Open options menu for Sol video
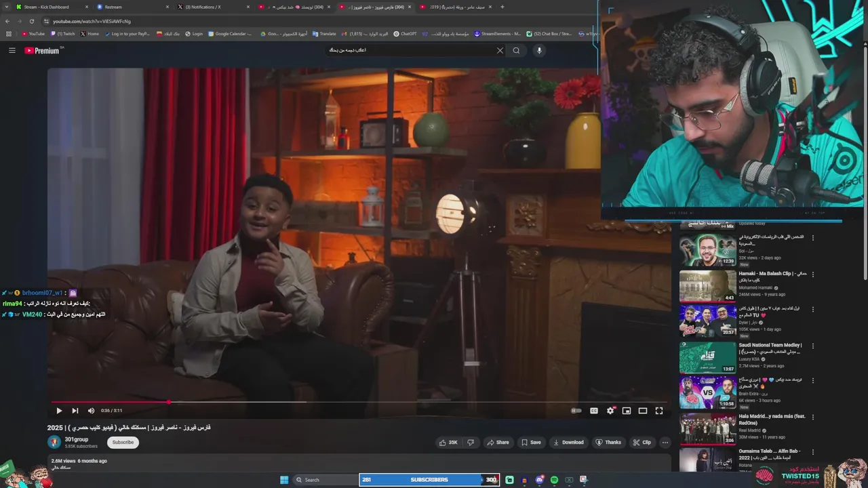 pos(812,238)
